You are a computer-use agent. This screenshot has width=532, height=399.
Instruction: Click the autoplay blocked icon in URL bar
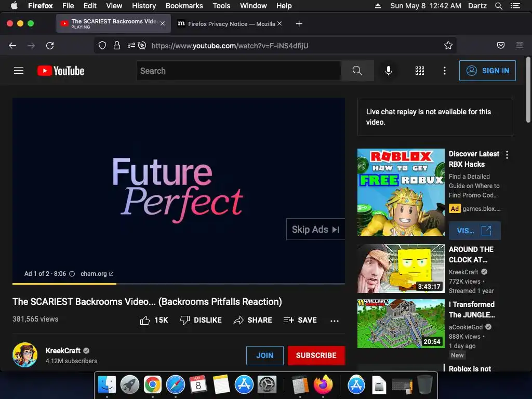[x=142, y=46]
